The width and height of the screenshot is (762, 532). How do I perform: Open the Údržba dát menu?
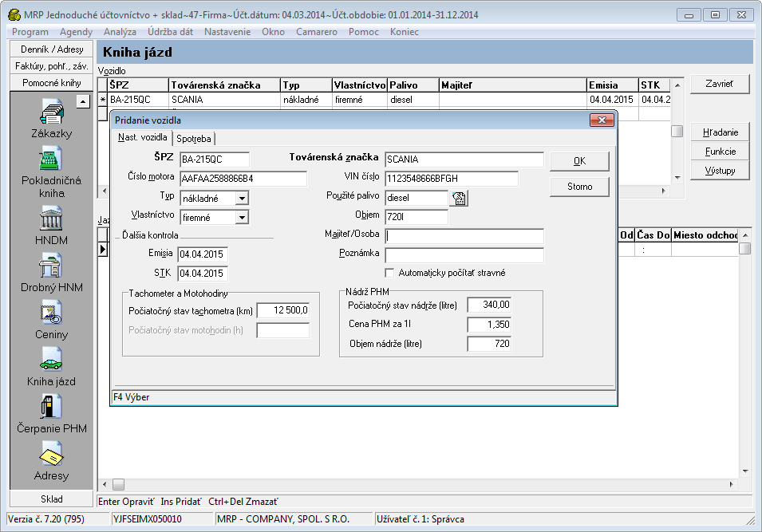coord(171,32)
